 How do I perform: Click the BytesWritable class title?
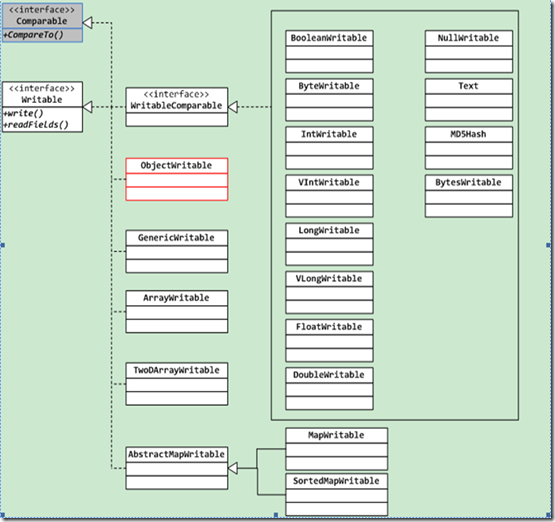click(468, 182)
